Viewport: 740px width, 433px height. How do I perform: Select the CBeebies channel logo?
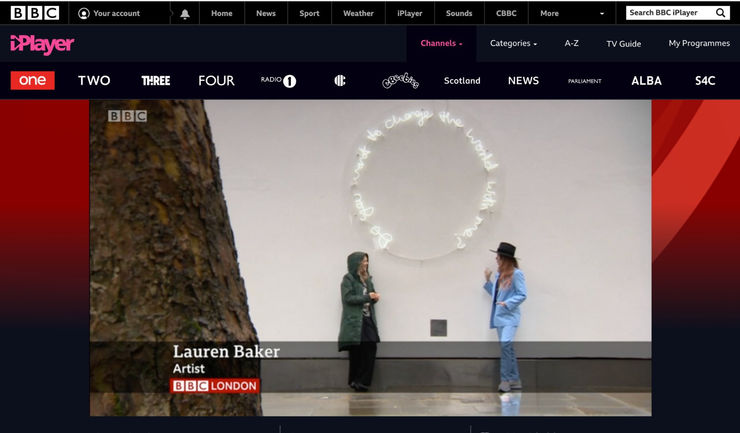pos(401,81)
